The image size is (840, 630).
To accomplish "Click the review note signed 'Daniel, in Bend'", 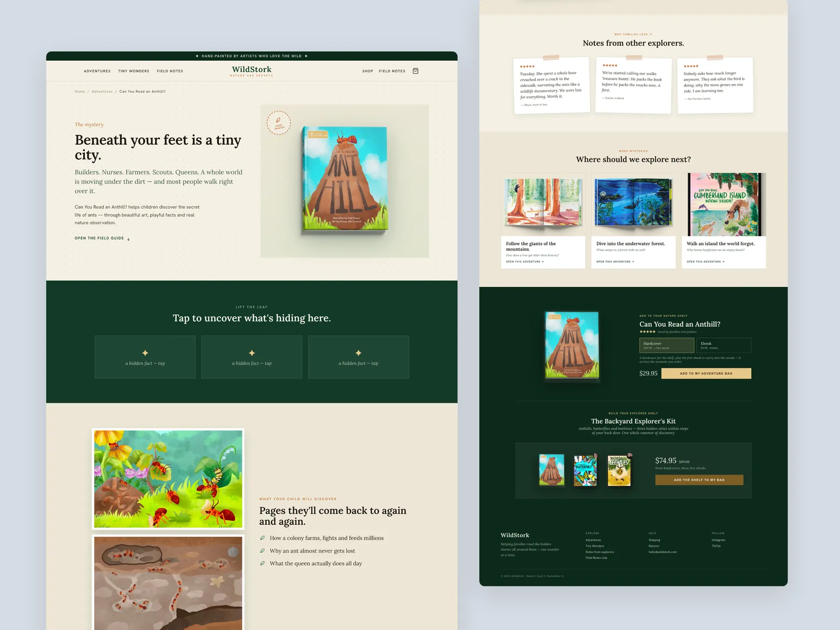I will coord(633,85).
